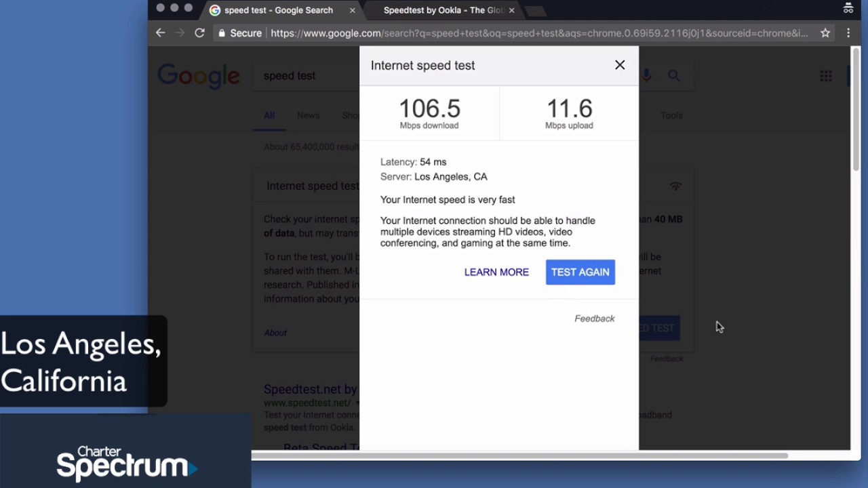The height and width of the screenshot is (488, 868).
Task: Close the speed test Google Search tab
Action: (352, 10)
